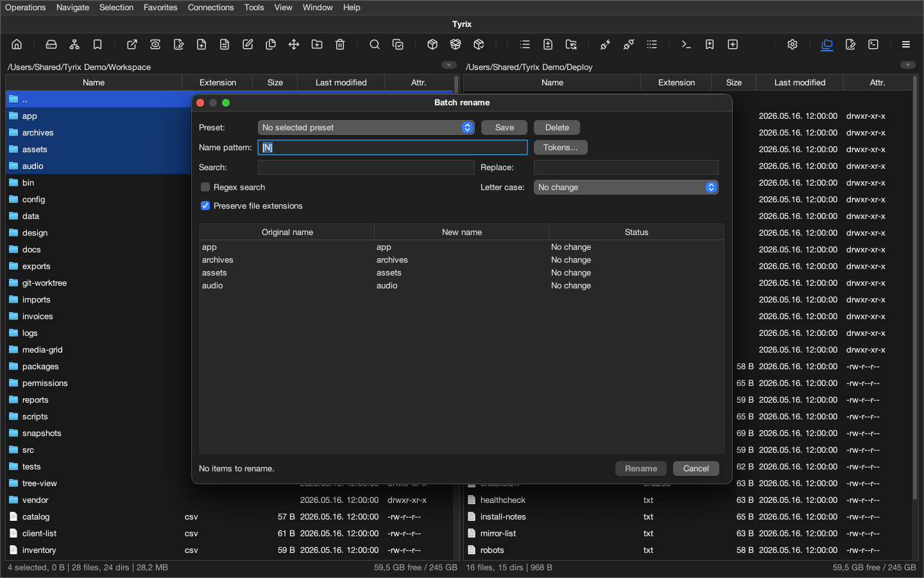Click the select-all checkmark squares icon

coord(398,44)
